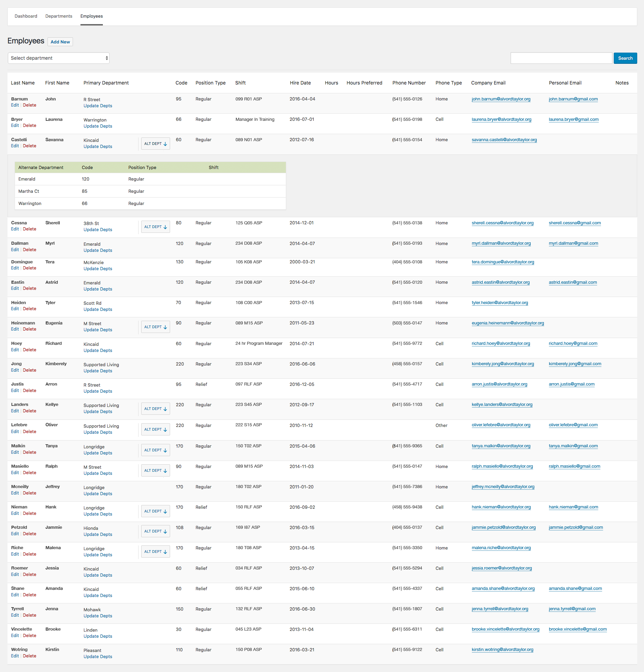This screenshot has height=672, width=644.
Task: Edit John Barnum's employee record
Action: 15,105
